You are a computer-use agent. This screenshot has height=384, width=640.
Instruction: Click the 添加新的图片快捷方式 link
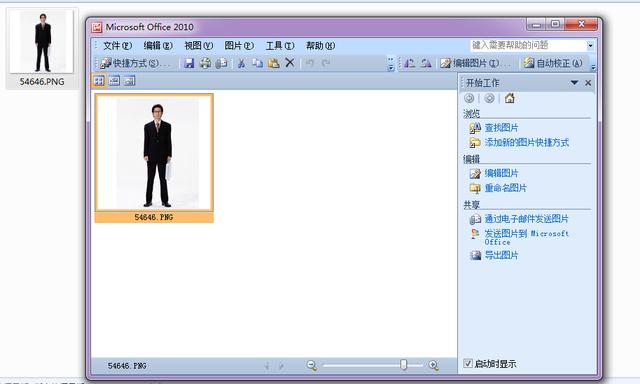click(527, 142)
